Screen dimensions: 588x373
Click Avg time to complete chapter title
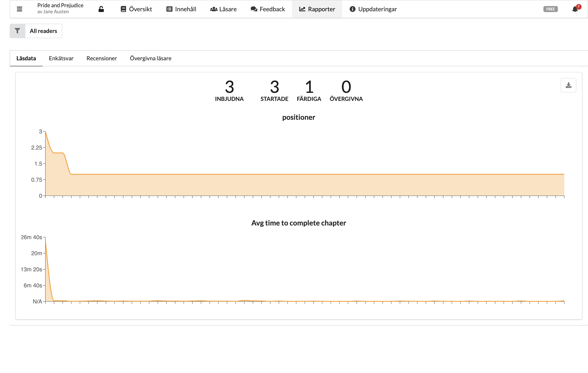click(x=299, y=223)
